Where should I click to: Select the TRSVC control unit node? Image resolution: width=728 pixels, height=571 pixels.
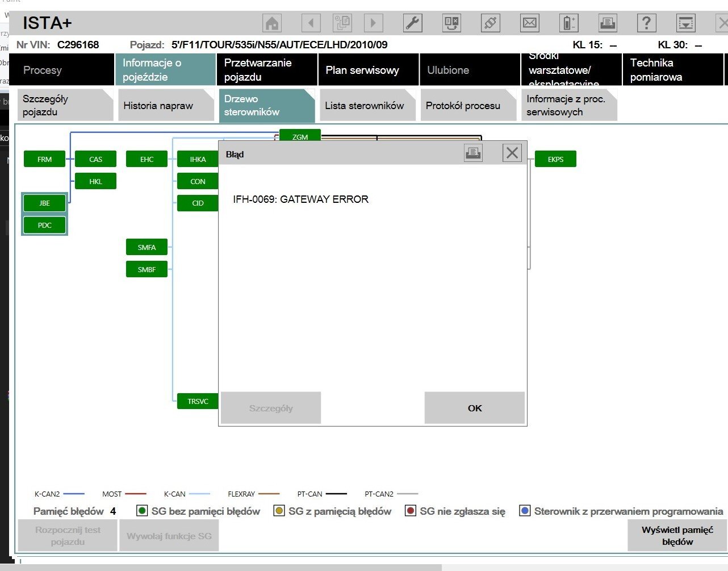pyautogui.click(x=198, y=401)
